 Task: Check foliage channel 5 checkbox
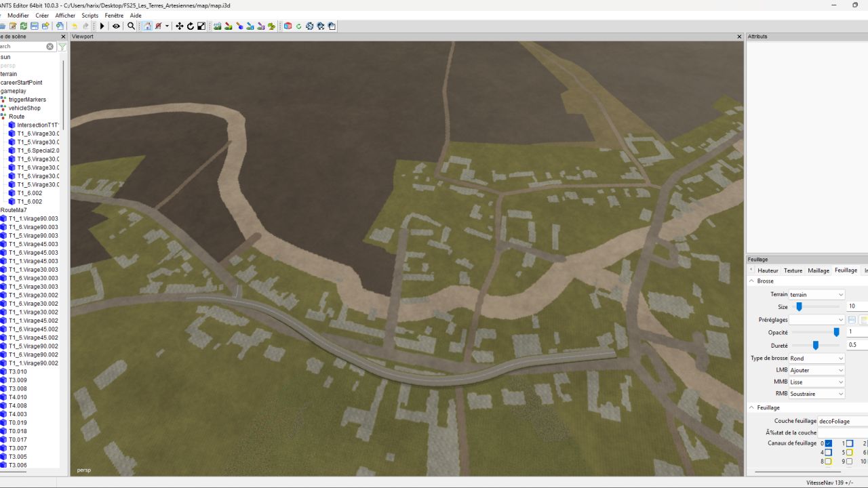pos(850,452)
